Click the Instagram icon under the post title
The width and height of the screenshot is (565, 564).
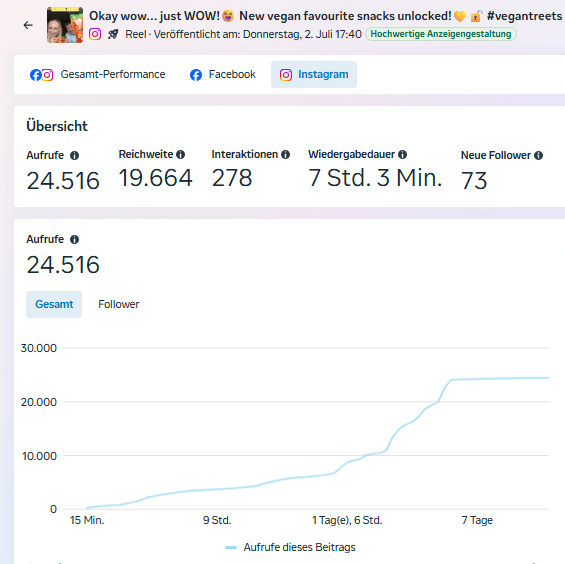point(95,34)
